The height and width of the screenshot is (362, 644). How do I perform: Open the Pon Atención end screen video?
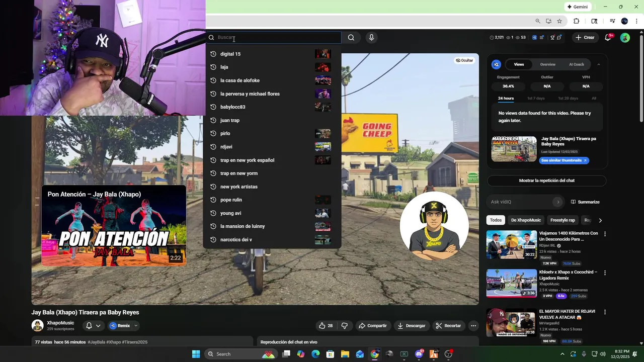(x=114, y=226)
